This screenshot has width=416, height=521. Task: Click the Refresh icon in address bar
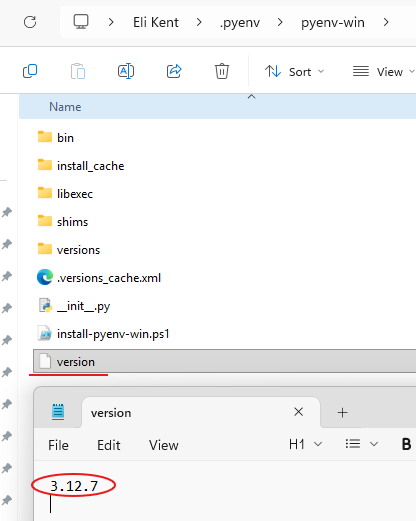(x=30, y=22)
